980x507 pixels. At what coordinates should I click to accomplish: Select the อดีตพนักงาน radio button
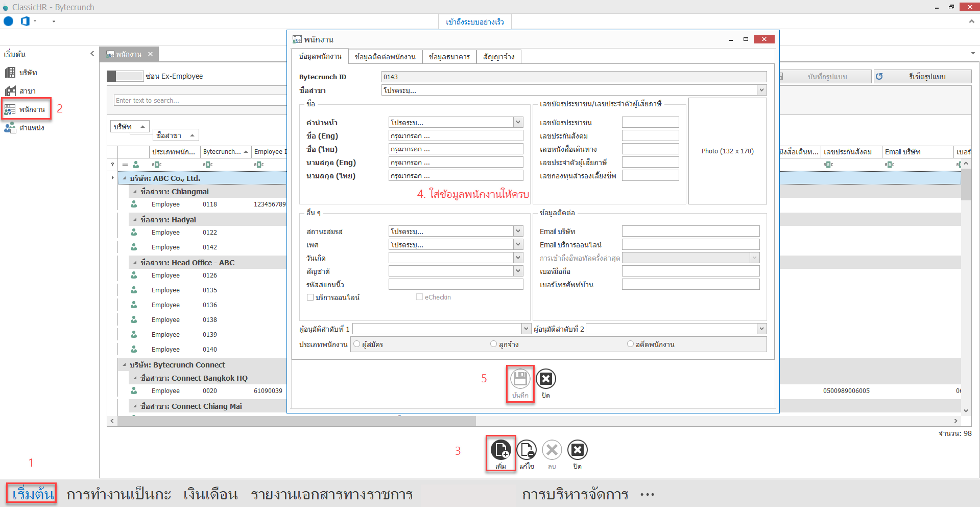pos(630,344)
